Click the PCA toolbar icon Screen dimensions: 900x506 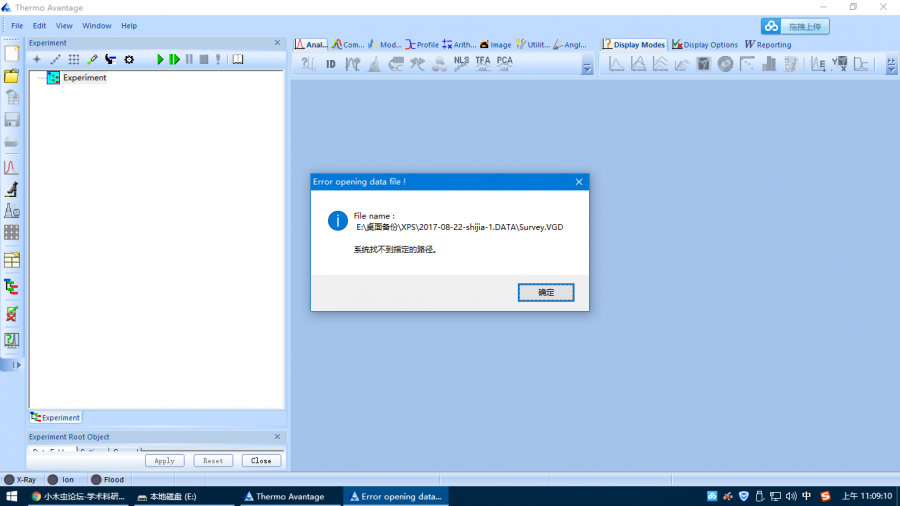505,64
